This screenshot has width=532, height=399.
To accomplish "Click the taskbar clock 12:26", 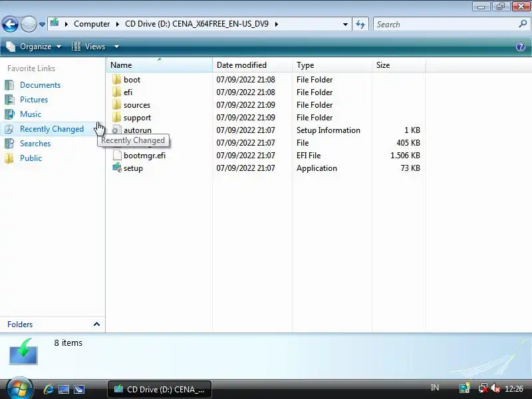I will coord(514,388).
